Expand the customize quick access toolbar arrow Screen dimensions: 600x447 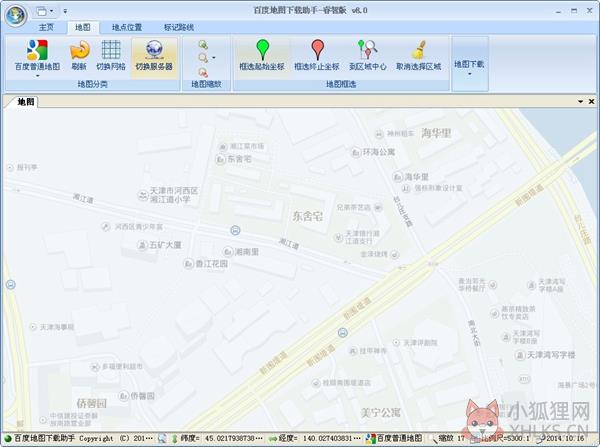click(x=65, y=11)
